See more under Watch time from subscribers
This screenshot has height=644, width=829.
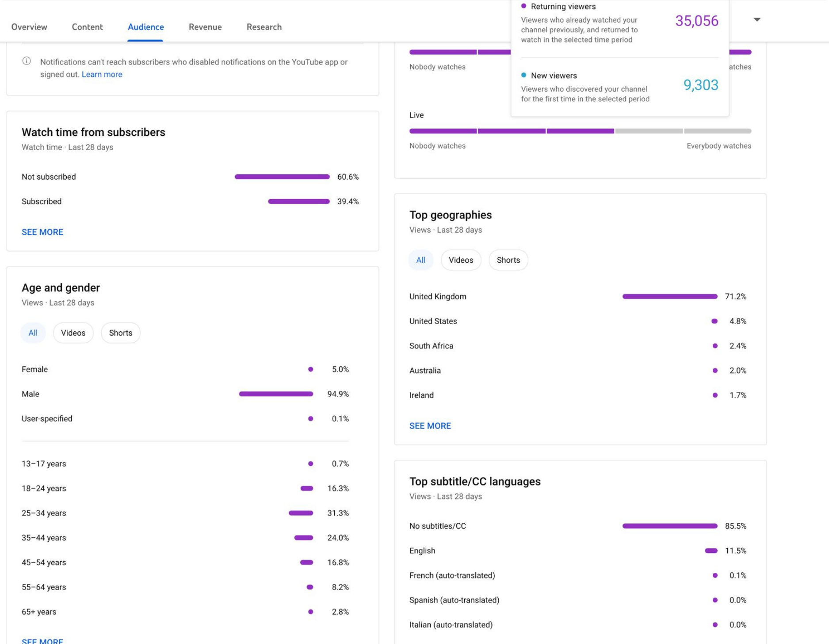tap(42, 232)
